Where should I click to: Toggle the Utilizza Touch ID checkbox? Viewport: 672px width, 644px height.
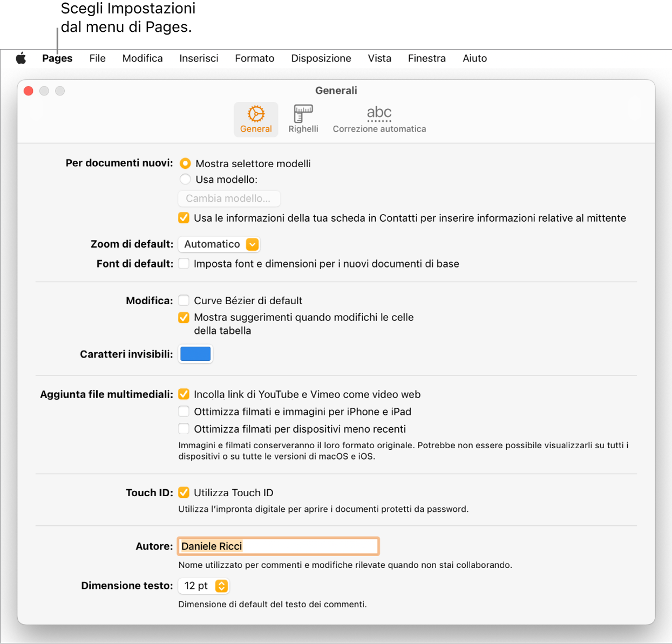pyautogui.click(x=184, y=492)
